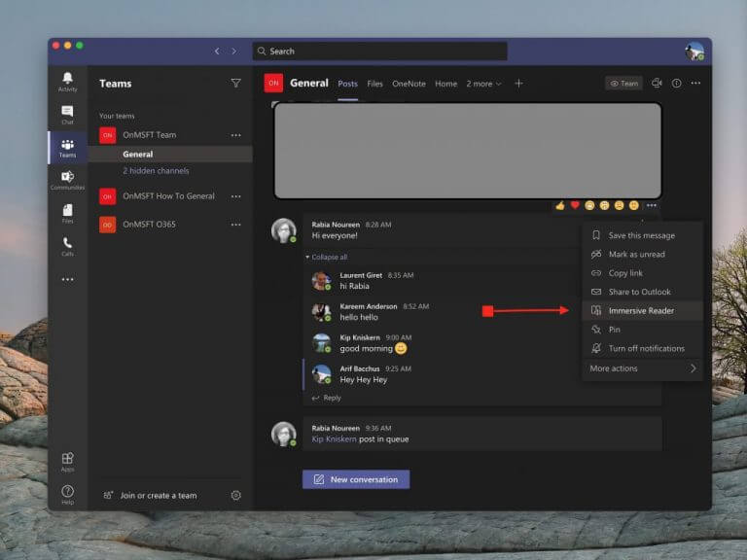This screenshot has height=560, width=747.
Task: Click Arif Bacchus's reply 'Hey Hey Hey'
Action: click(x=364, y=380)
